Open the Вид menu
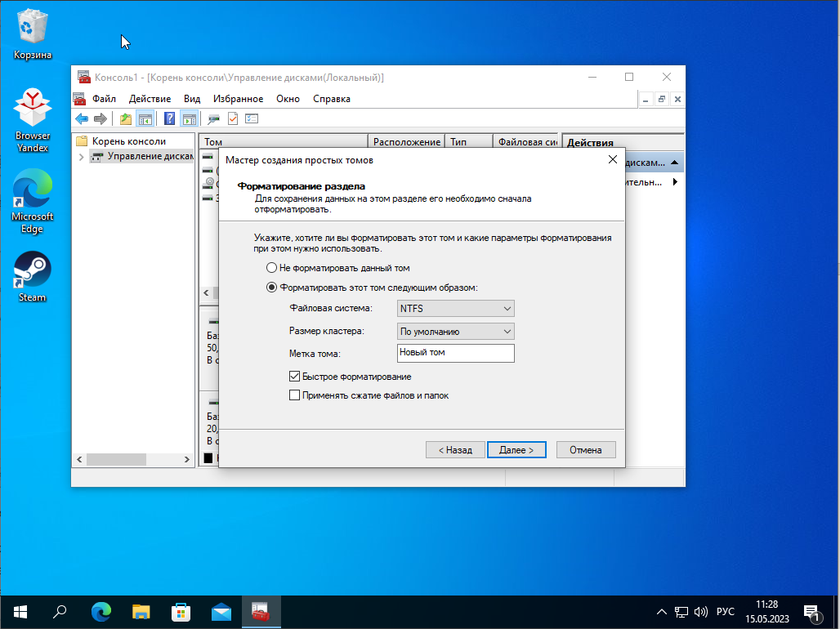This screenshot has width=840, height=629. coord(192,99)
